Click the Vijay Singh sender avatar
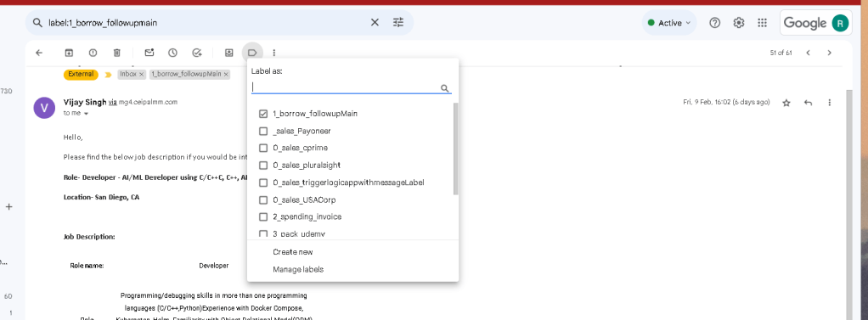 (x=44, y=108)
